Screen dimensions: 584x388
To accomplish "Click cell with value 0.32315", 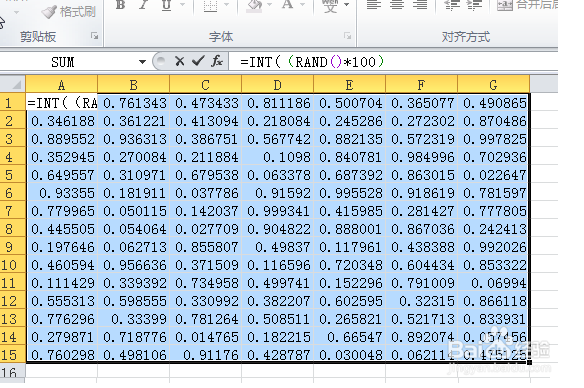I will [421, 301].
